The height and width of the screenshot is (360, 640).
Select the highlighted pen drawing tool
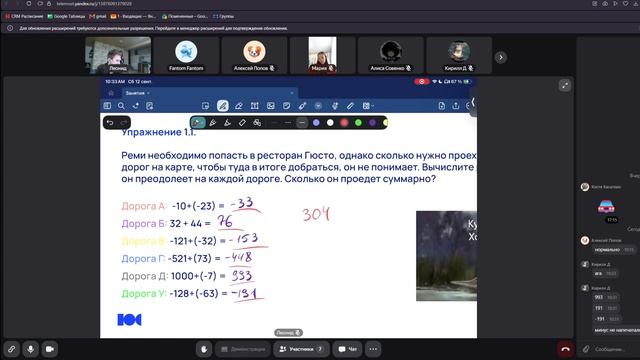(x=222, y=106)
